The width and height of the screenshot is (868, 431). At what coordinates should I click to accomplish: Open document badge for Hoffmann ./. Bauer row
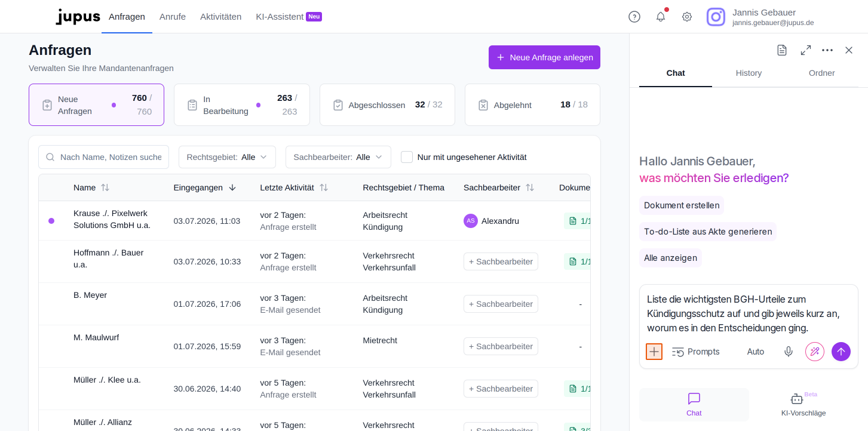pyautogui.click(x=577, y=261)
